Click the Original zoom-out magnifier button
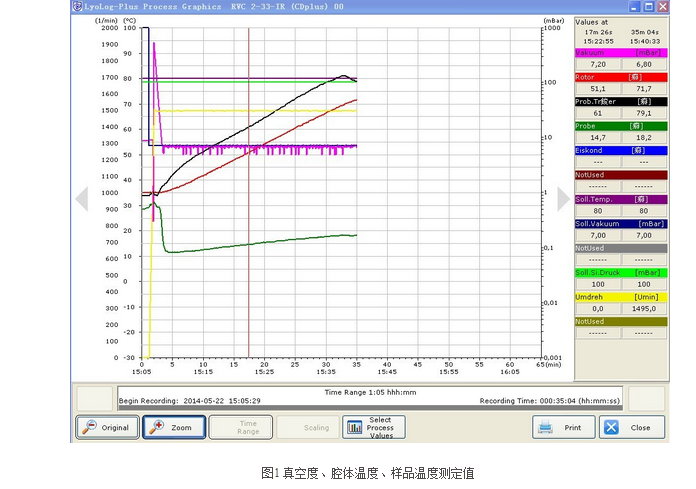This screenshot has height=489, width=696. click(107, 427)
